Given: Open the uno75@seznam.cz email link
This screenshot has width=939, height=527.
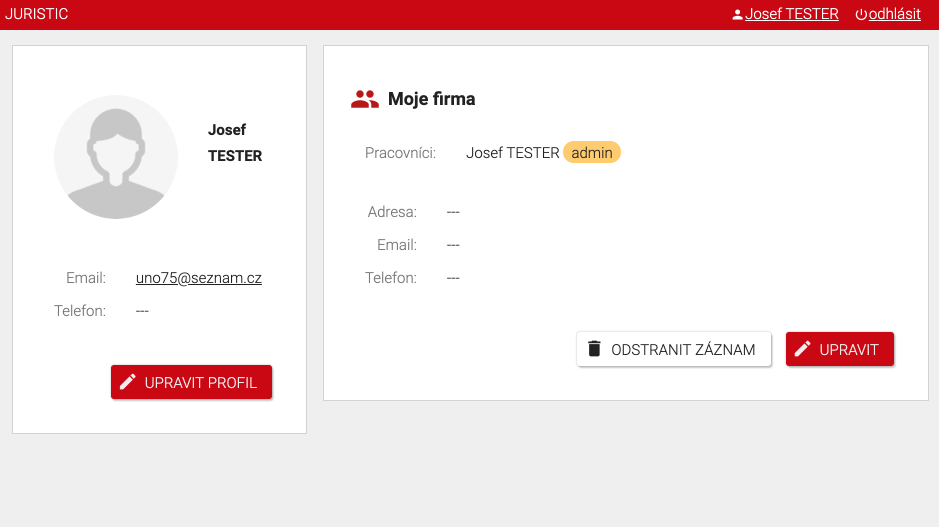Looking at the screenshot, I should (x=199, y=278).
